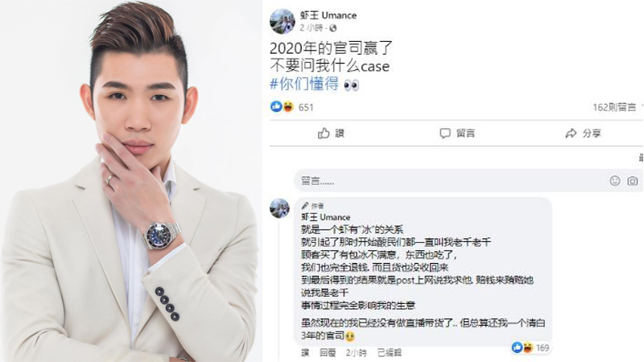View post like reaction icon list
The image size is (644, 362).
pos(276,107)
